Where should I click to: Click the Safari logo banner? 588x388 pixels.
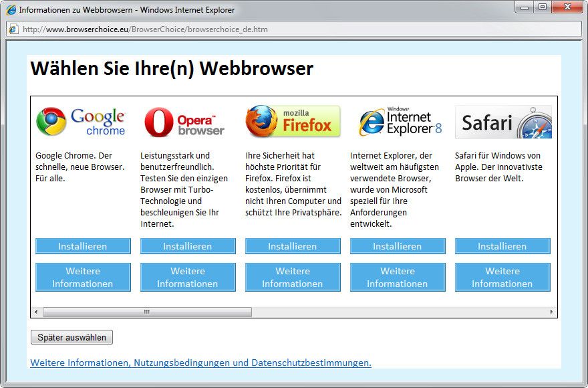tap(503, 122)
